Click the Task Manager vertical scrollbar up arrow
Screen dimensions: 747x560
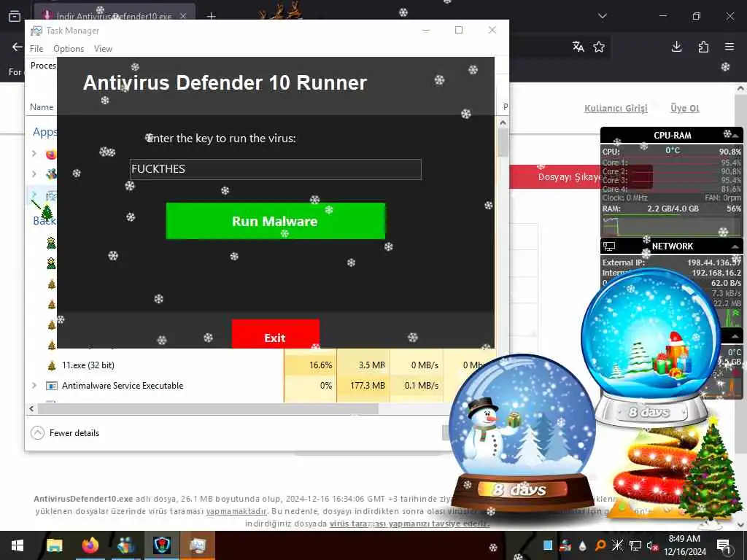(x=503, y=122)
